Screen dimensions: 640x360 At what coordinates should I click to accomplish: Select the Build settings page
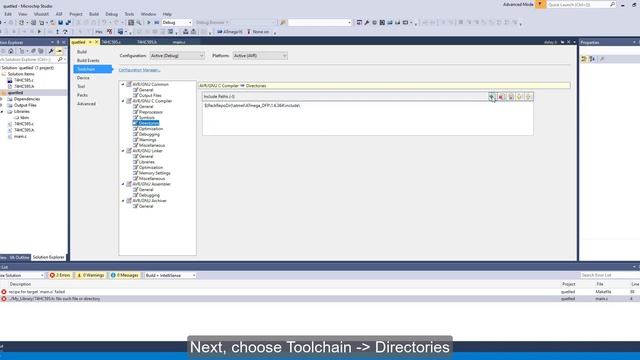82,52
